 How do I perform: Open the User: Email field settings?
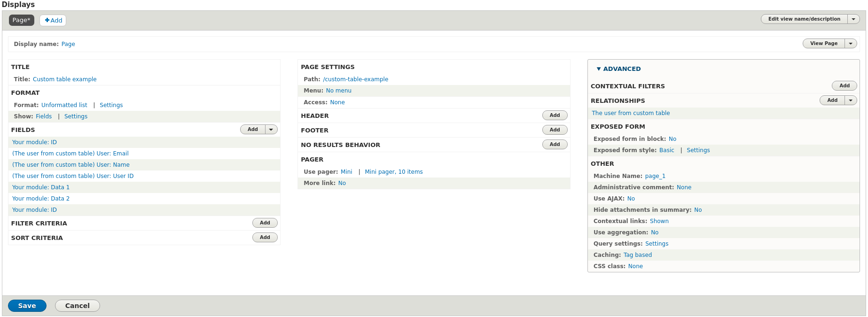(70, 154)
